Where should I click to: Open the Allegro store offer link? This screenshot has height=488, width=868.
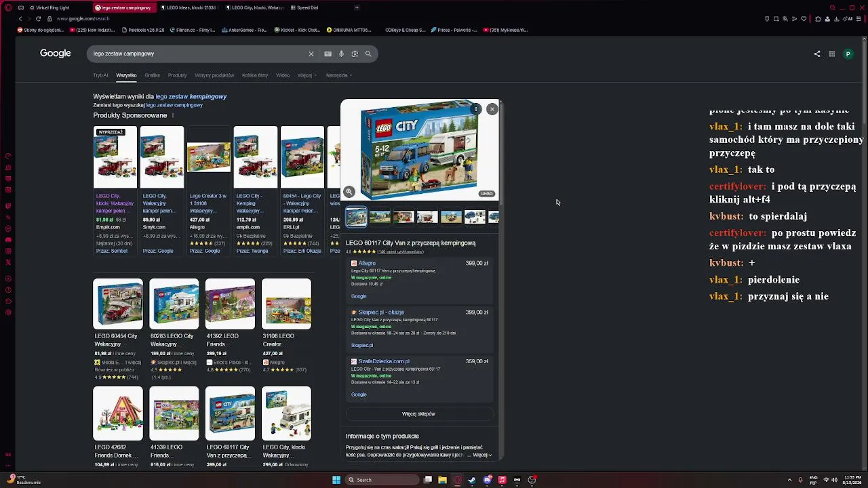point(367,263)
